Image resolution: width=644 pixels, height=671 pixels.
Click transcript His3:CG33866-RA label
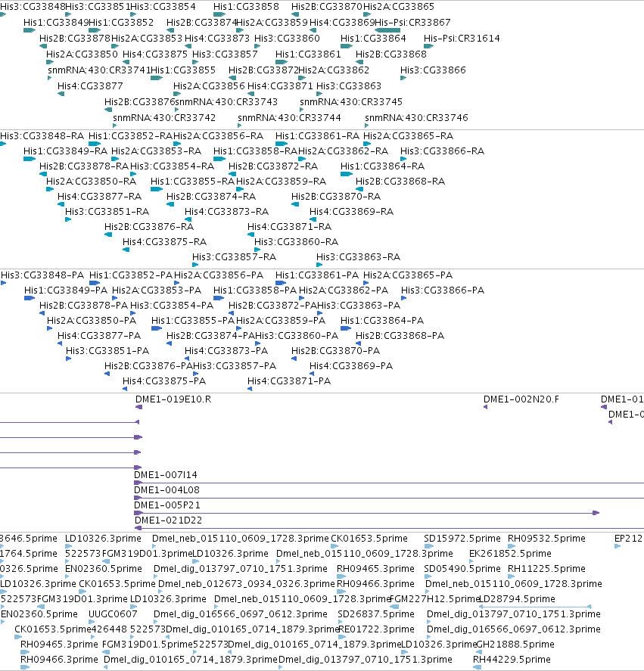pyautogui.click(x=442, y=151)
